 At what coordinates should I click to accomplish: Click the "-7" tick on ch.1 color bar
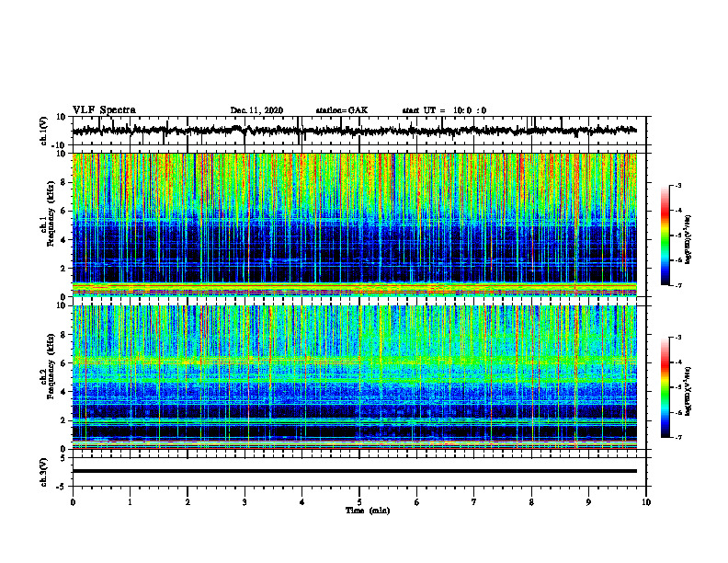(678, 285)
